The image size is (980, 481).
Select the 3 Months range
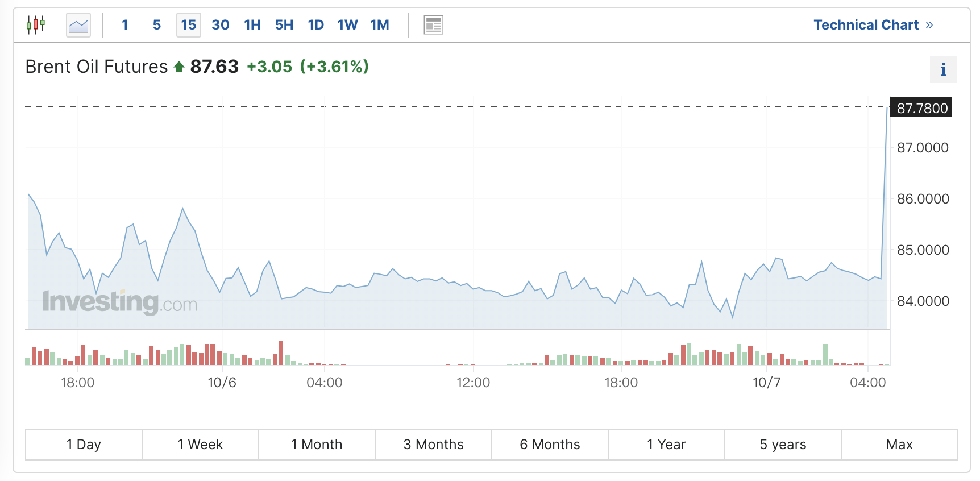tap(433, 445)
